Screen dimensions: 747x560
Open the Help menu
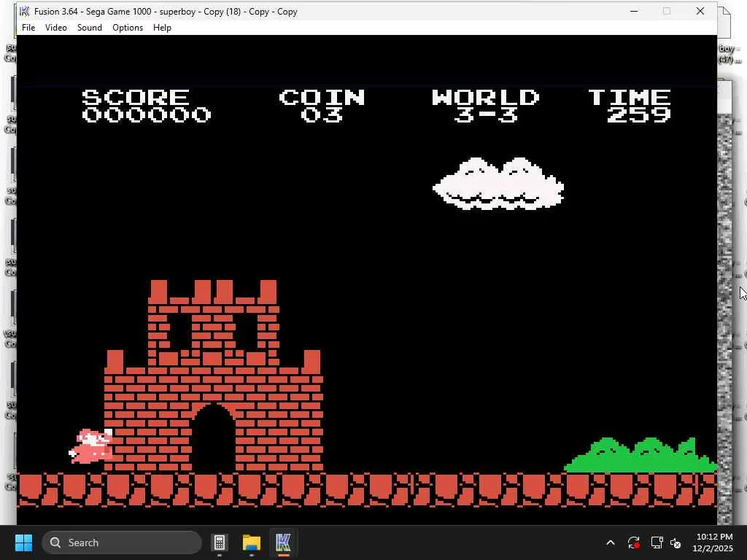tap(162, 28)
